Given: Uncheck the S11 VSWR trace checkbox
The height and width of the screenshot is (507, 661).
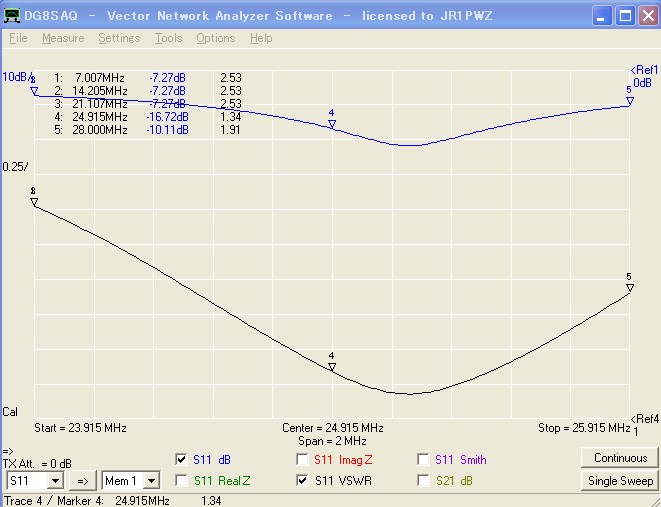Looking at the screenshot, I should tap(303, 481).
